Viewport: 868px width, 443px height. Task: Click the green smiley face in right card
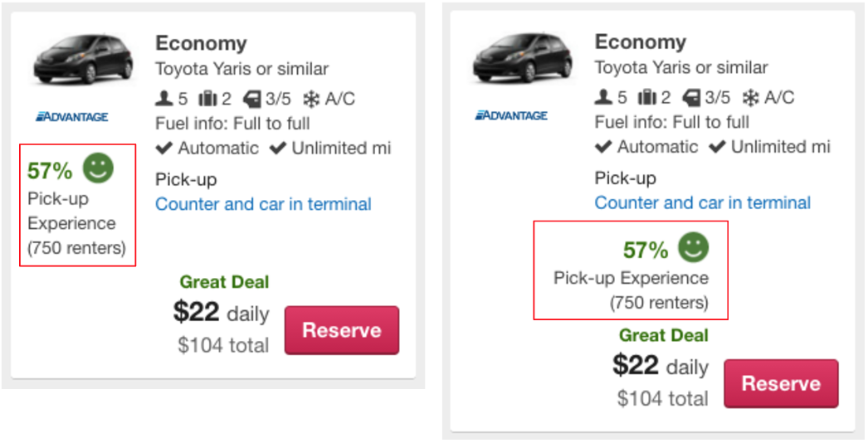(x=693, y=246)
